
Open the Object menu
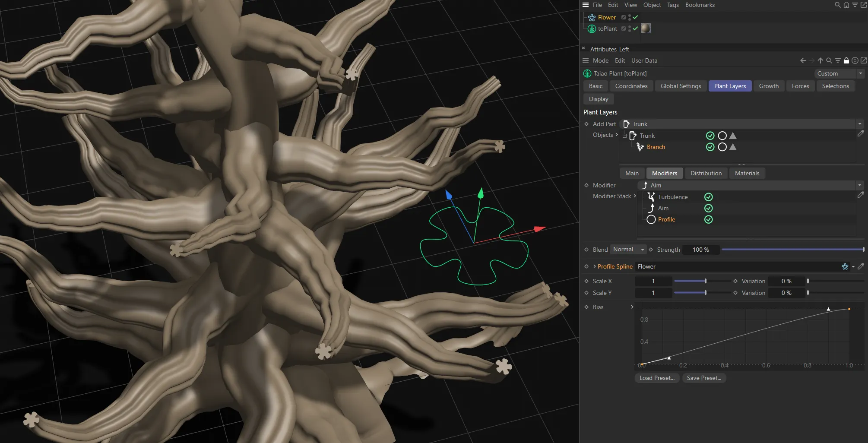click(652, 5)
